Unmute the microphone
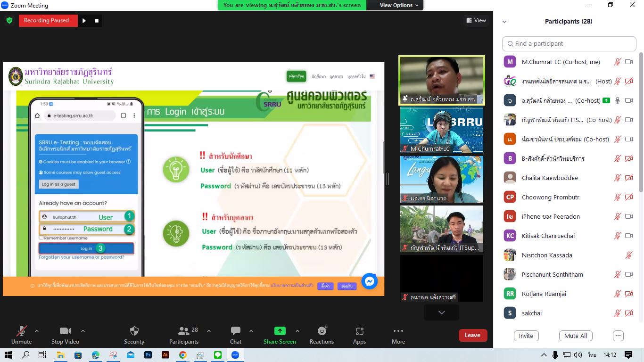This screenshot has width=644, height=362. tap(22, 331)
